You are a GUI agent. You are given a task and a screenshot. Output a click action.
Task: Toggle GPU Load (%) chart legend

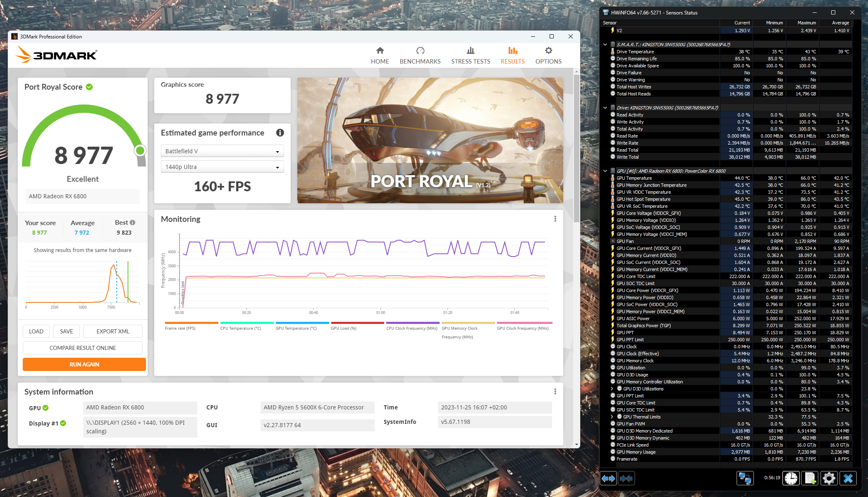[x=344, y=328]
